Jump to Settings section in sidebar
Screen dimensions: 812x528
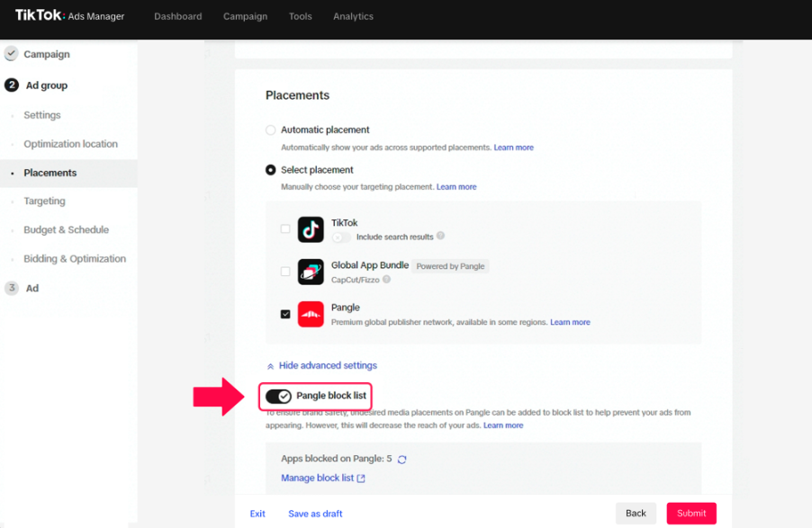42,115
